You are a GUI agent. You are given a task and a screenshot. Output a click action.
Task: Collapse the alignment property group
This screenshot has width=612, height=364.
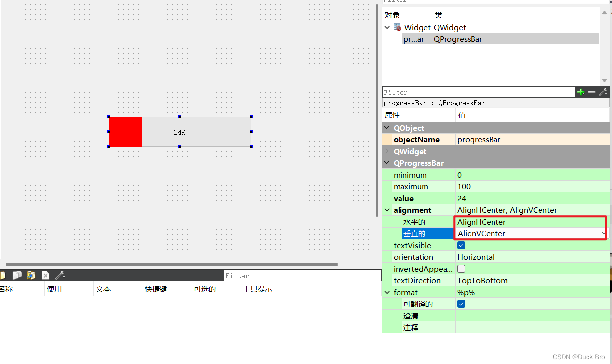(387, 210)
